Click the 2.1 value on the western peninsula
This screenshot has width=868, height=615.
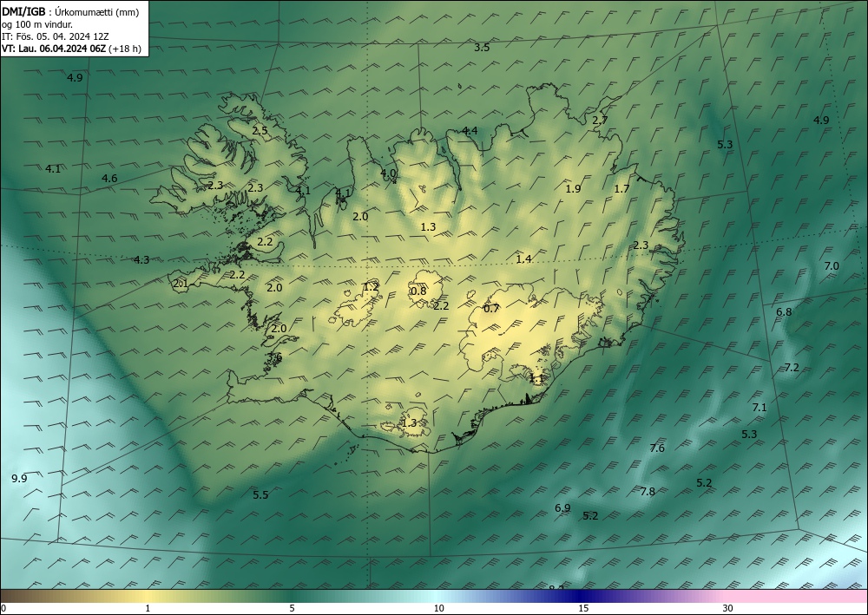(x=181, y=284)
